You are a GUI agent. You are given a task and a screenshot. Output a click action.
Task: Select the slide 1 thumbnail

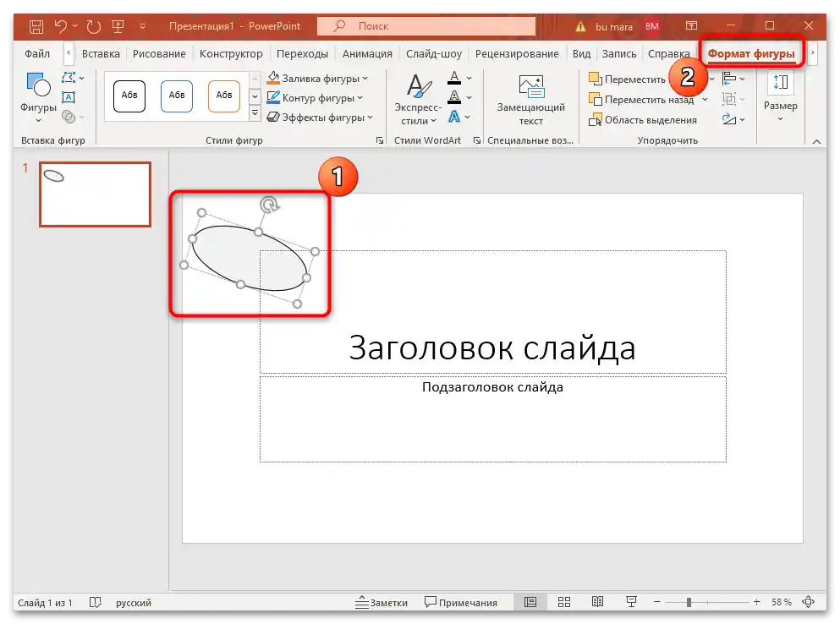pos(94,194)
